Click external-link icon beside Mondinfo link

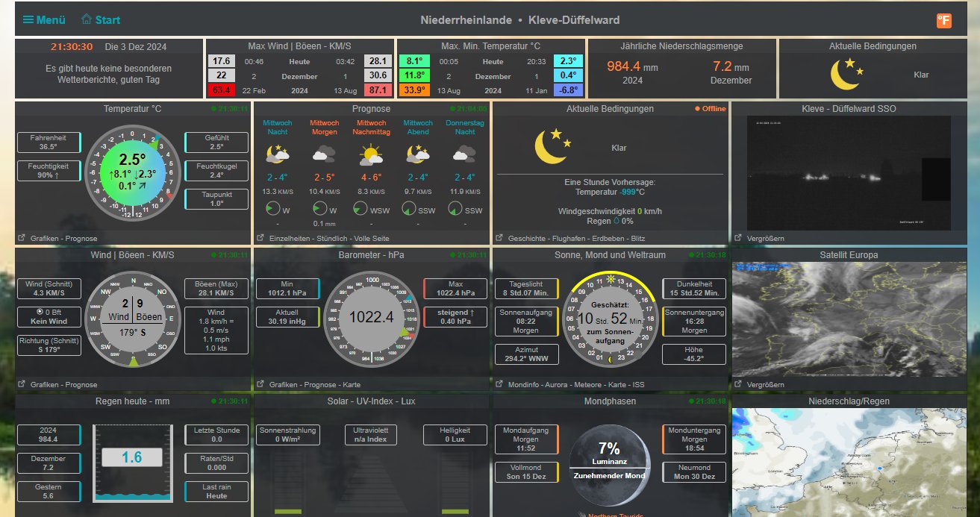click(499, 384)
